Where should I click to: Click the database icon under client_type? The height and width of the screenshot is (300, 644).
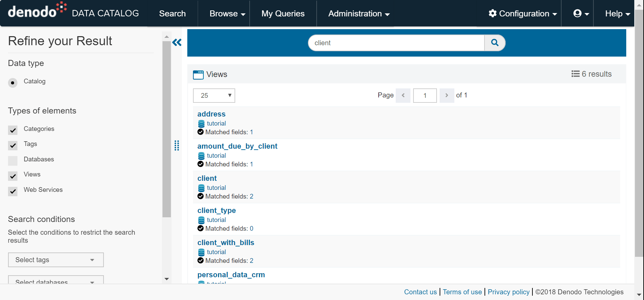(201, 220)
